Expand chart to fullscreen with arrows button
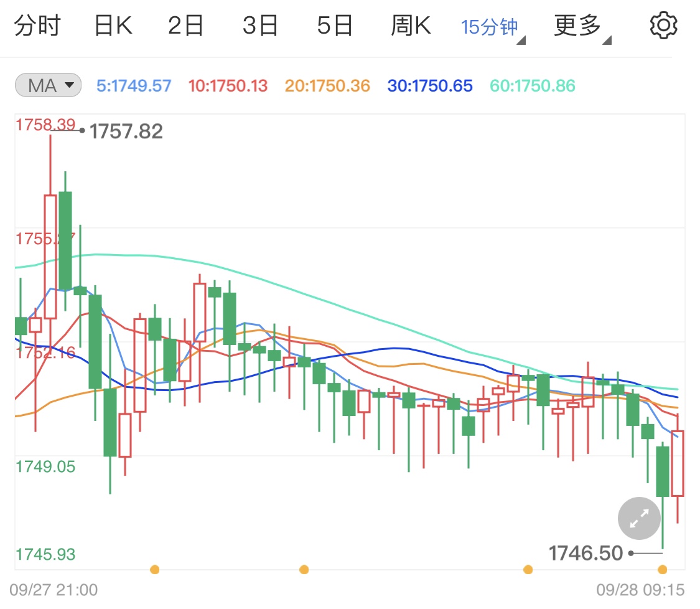 639,518
